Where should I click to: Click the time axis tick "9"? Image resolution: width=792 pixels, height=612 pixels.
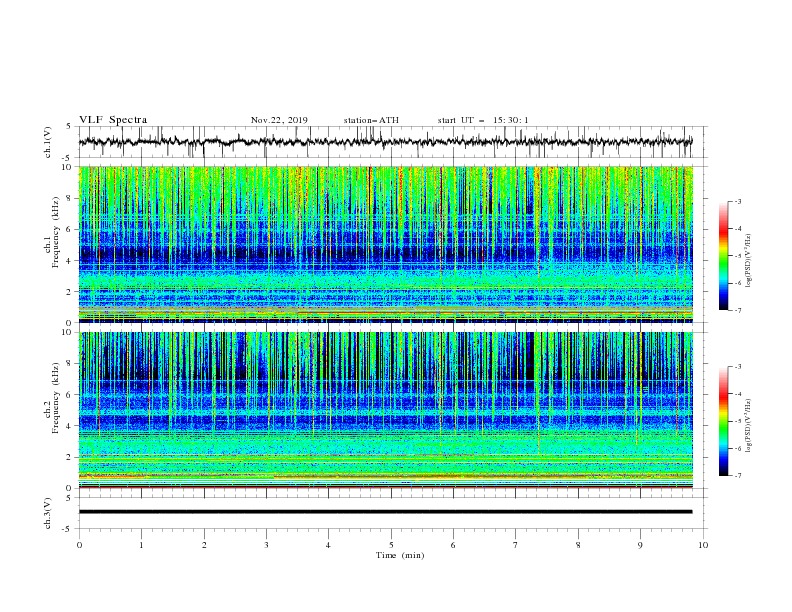[640, 545]
